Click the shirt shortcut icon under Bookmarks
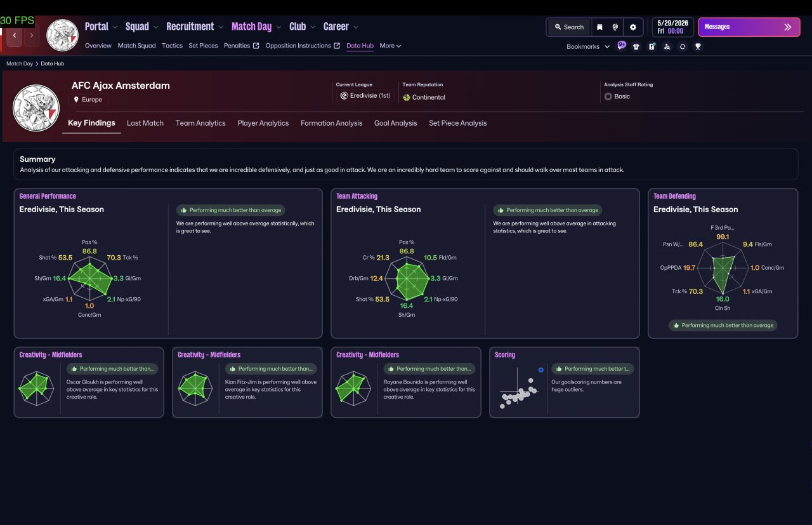Viewport: 812px width, 525px height. (636, 46)
